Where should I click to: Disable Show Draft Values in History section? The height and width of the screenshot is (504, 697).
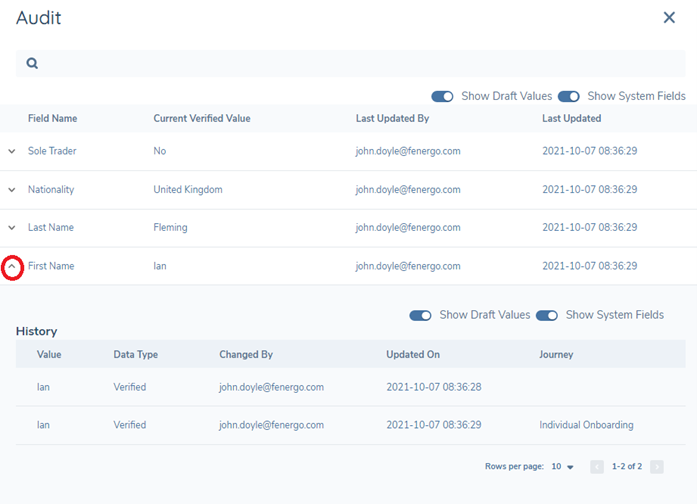[421, 315]
